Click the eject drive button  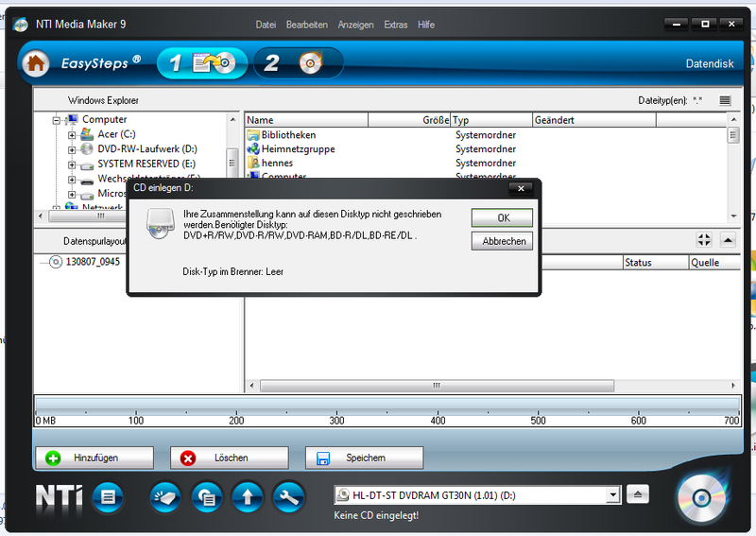tap(640, 494)
